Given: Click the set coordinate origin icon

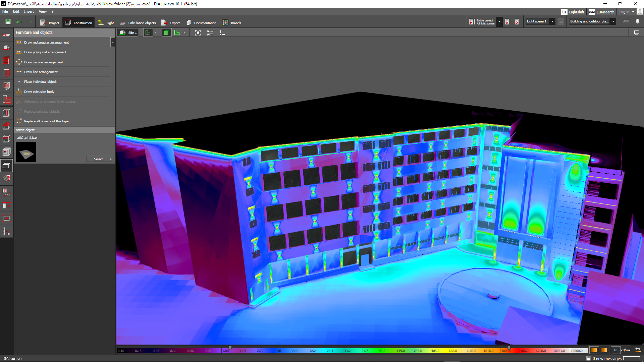Looking at the screenshot, I should tap(222, 33).
